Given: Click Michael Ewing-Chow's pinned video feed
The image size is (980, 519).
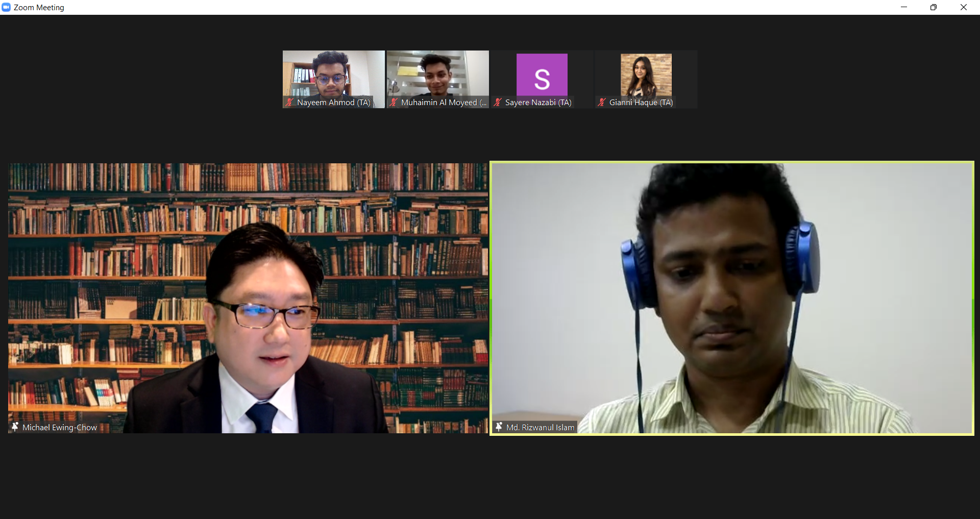Looking at the screenshot, I should [248, 296].
